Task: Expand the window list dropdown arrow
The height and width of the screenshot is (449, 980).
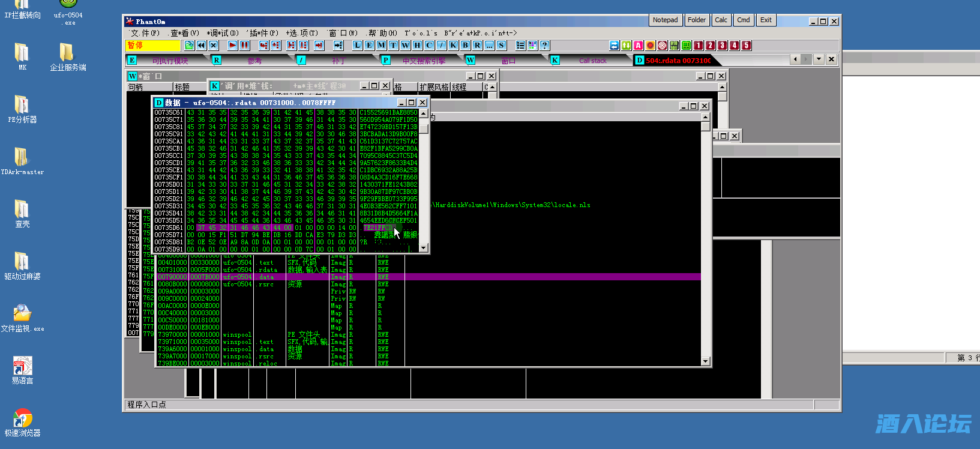Action: 819,59
